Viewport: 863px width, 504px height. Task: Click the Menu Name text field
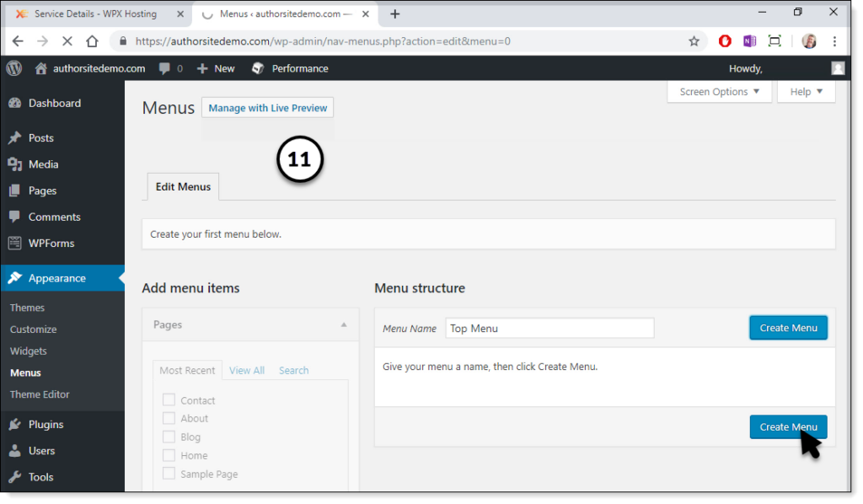[549, 328]
